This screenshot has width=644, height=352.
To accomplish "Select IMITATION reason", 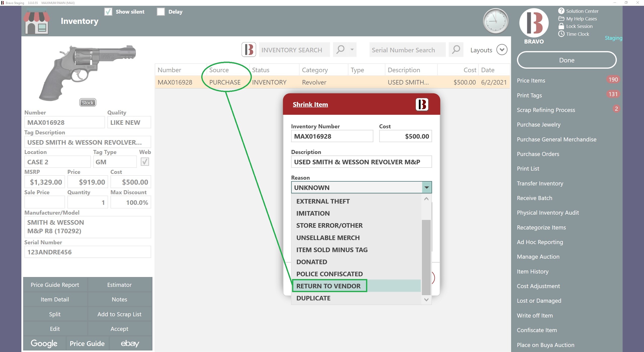I will click(x=356, y=213).
